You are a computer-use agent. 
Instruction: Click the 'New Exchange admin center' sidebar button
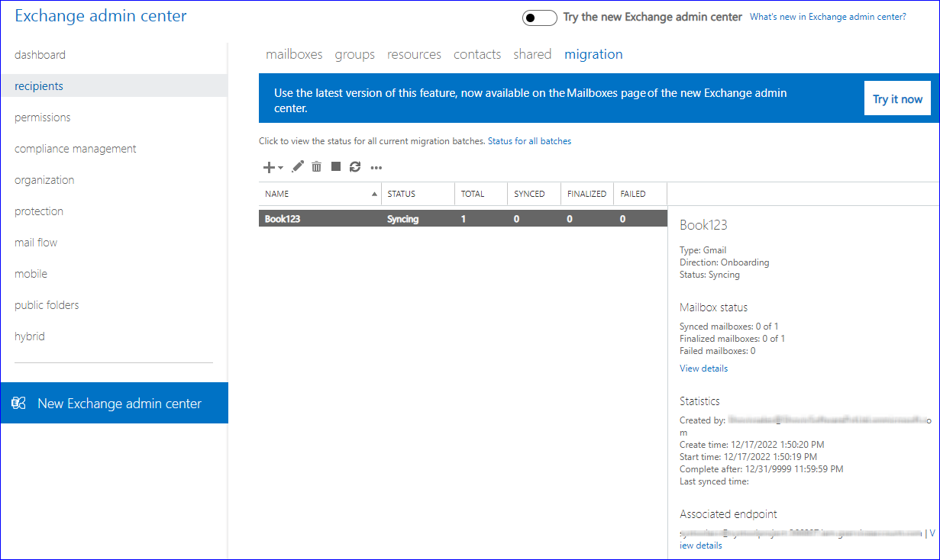coord(114,403)
